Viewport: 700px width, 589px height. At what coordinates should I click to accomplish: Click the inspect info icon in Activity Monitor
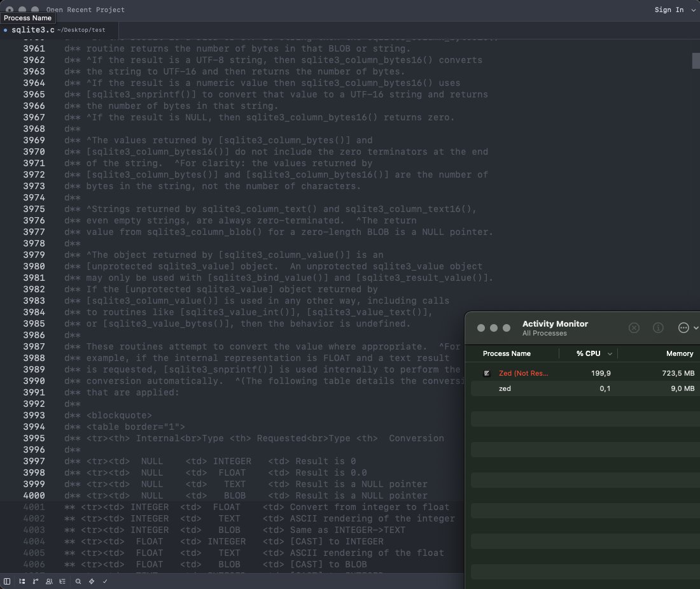point(658,328)
